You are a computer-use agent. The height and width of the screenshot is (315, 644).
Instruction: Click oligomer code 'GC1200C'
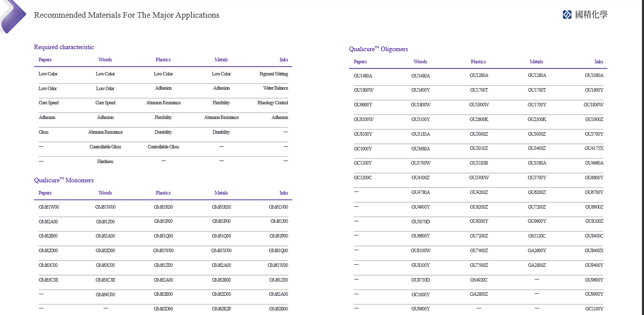tap(363, 178)
